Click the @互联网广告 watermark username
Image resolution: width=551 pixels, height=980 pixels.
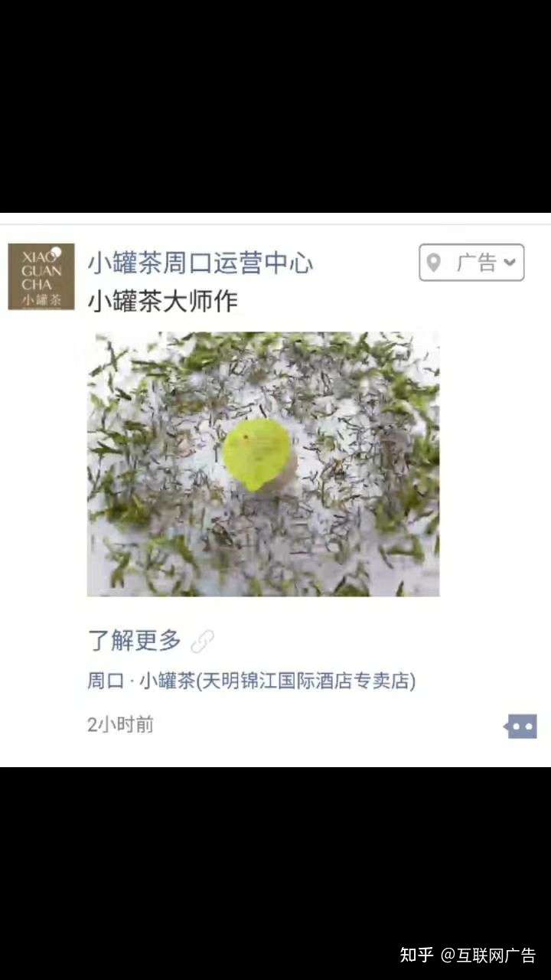pos(488,955)
